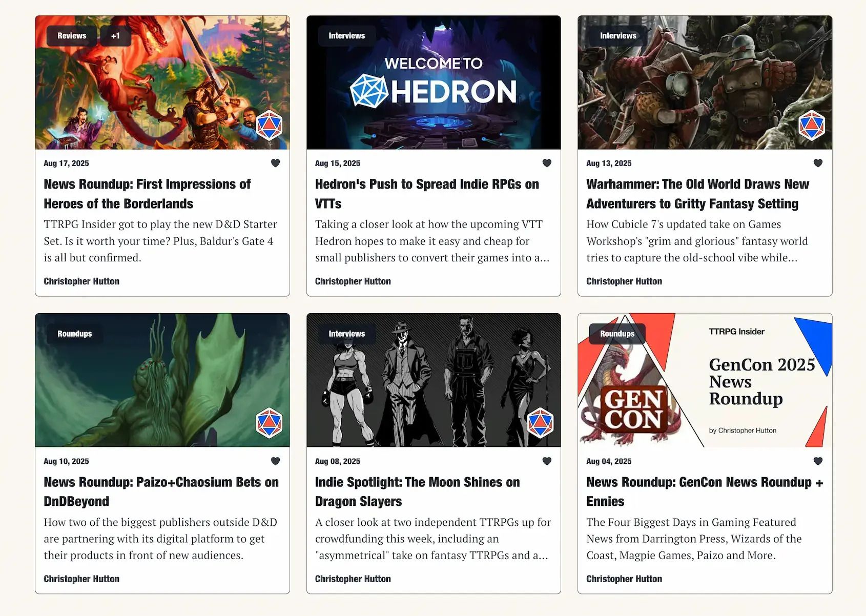This screenshot has height=616, width=866.
Task: Open the 'Welcome to Hedron' thumbnail
Action: (x=434, y=83)
